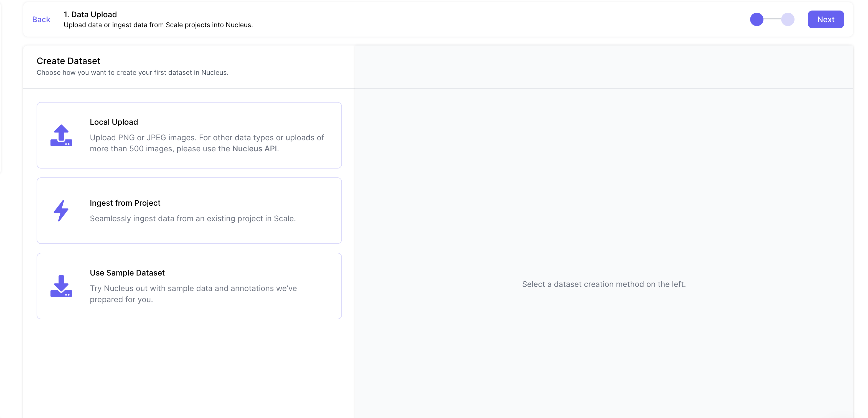The height and width of the screenshot is (418, 868).
Task: Select the Local Upload card title
Action: point(113,122)
